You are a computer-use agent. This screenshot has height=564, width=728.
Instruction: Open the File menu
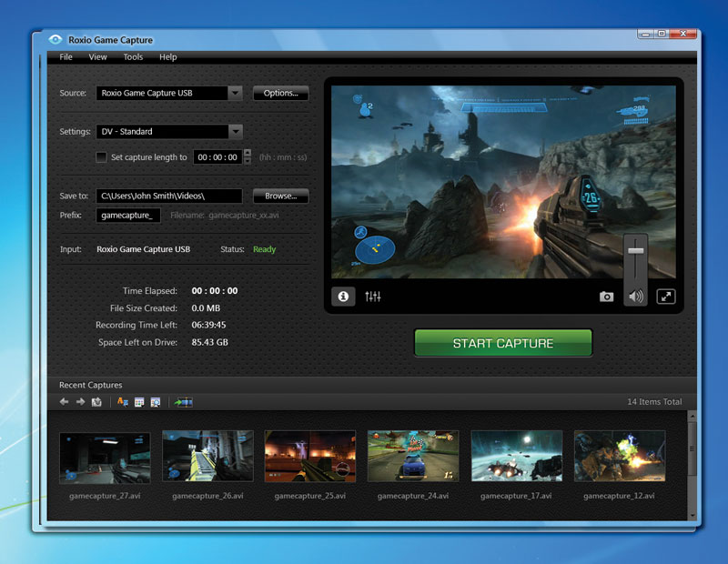click(x=66, y=56)
